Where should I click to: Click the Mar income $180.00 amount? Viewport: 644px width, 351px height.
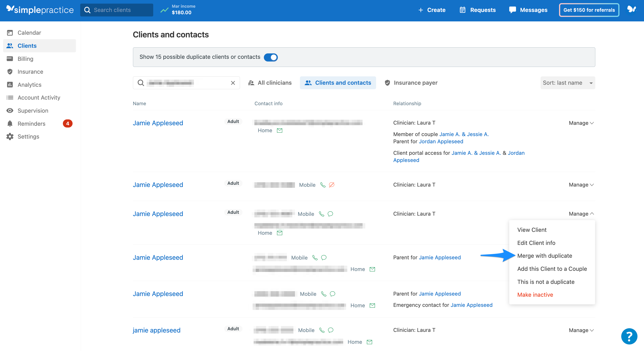click(x=181, y=12)
